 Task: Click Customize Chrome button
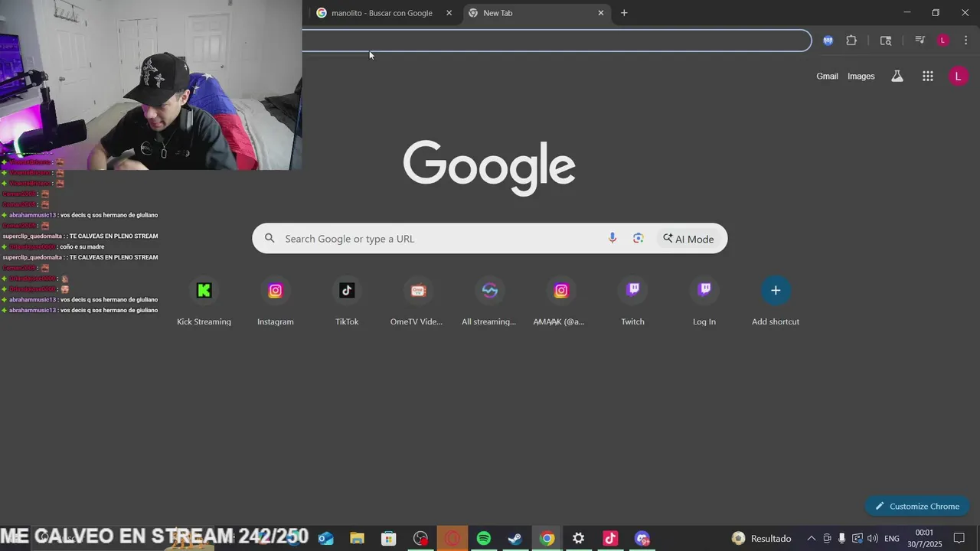coord(917,506)
